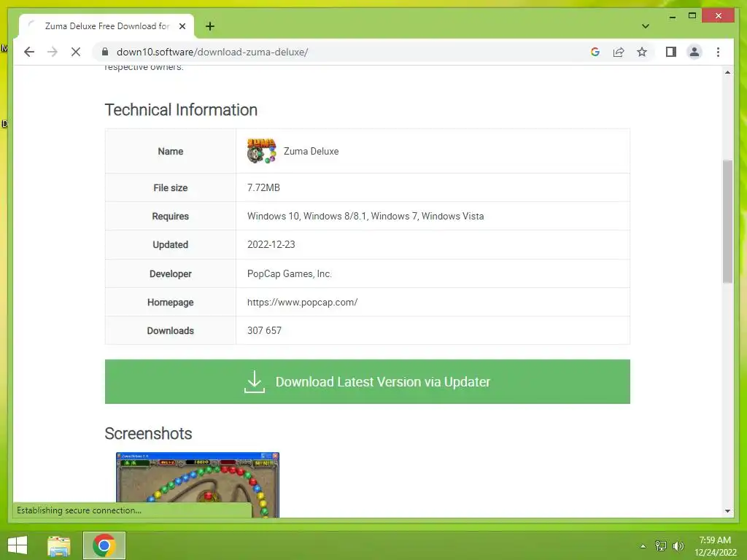
Task: Open the Zuma gameplay screenshot thumbnail
Action: click(197, 484)
